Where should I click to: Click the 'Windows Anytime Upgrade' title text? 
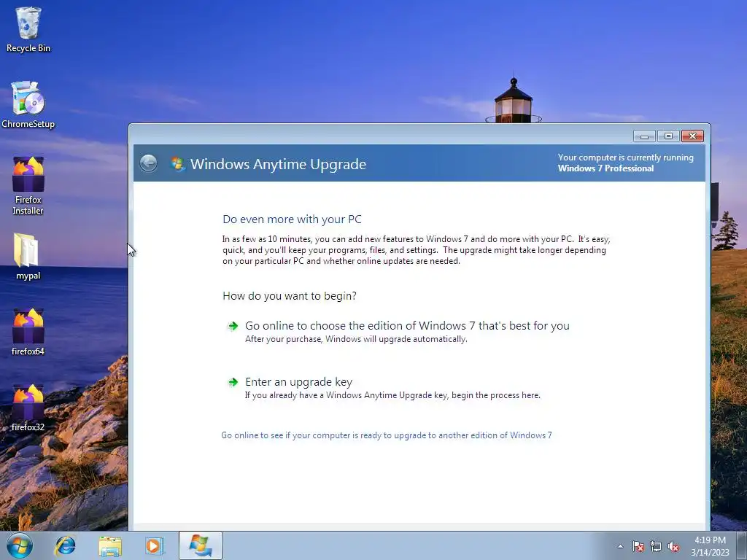[x=278, y=164]
